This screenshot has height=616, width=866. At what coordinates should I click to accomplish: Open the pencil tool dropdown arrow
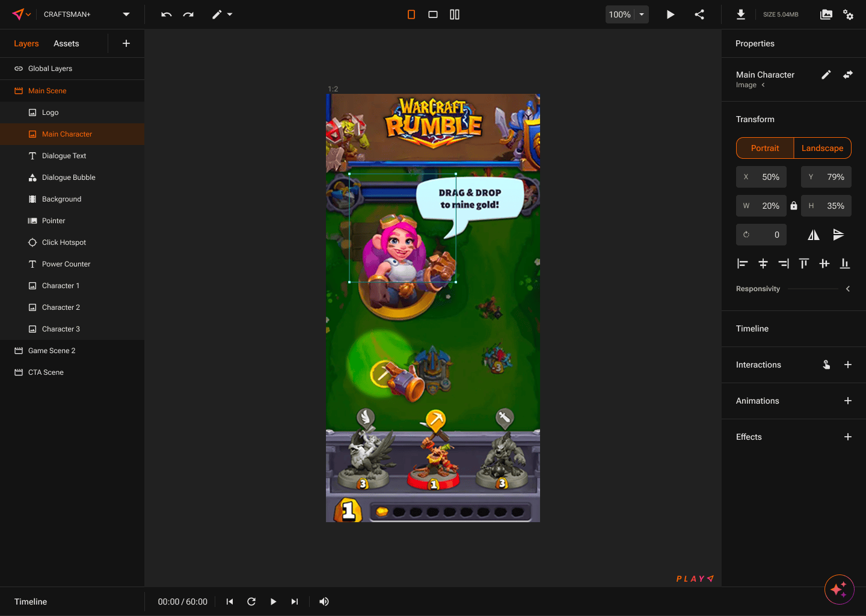coord(230,14)
